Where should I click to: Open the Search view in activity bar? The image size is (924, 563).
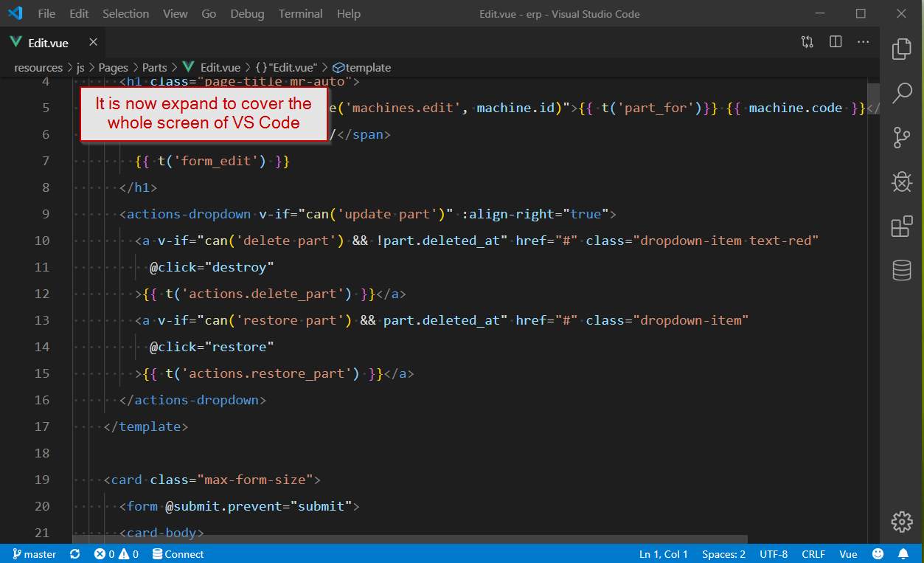tap(901, 93)
